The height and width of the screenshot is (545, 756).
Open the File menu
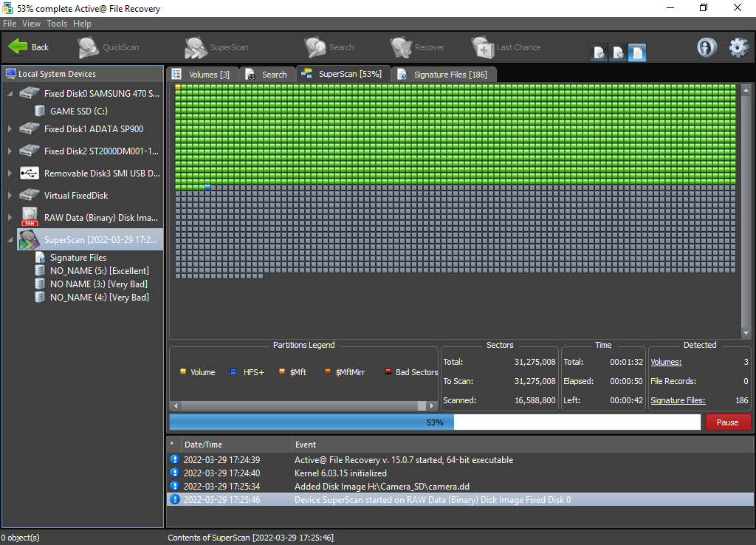coord(10,23)
